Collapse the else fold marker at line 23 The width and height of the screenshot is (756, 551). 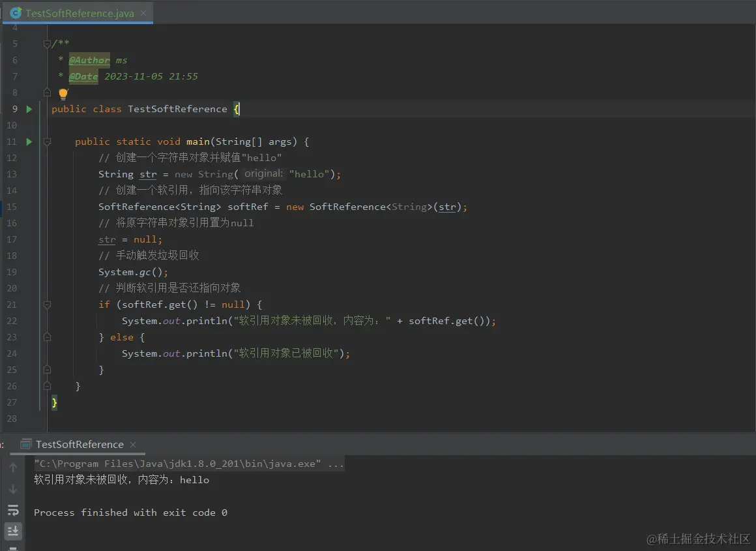pos(47,337)
